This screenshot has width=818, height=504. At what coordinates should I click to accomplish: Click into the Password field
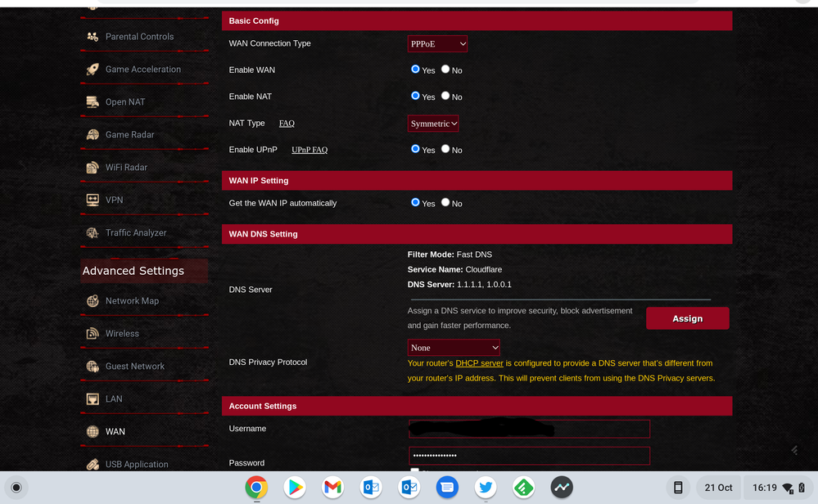point(529,456)
